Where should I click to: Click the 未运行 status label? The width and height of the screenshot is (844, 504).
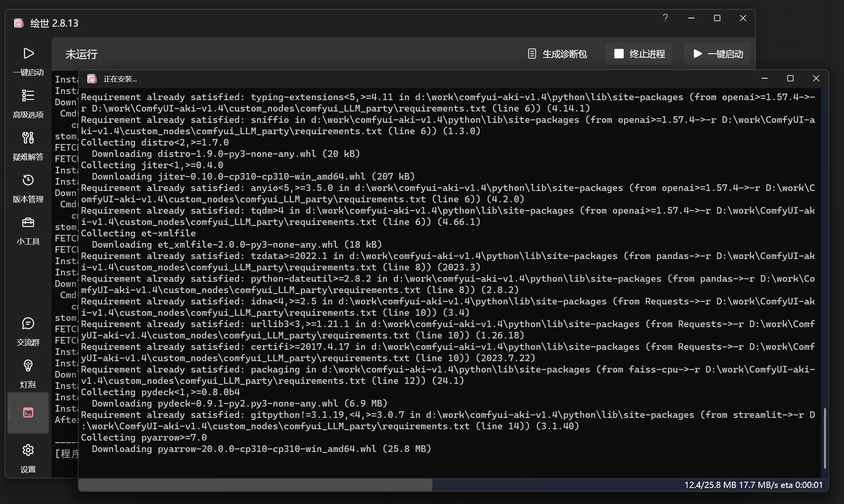81,54
